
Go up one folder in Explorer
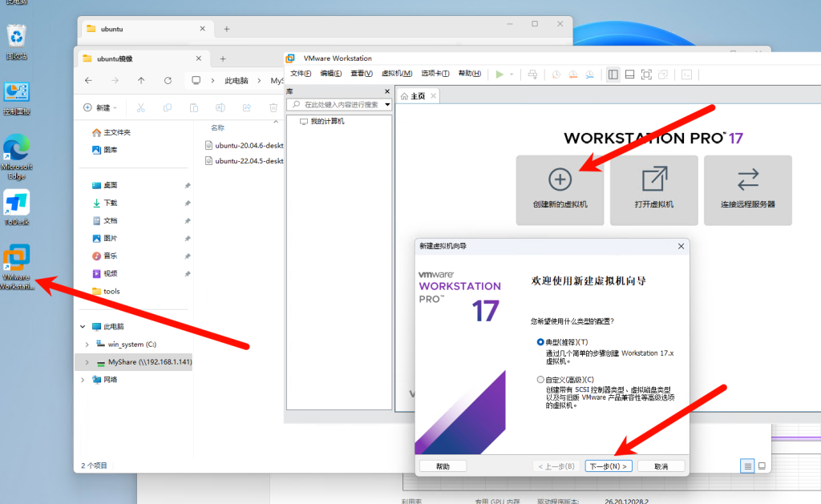141,81
